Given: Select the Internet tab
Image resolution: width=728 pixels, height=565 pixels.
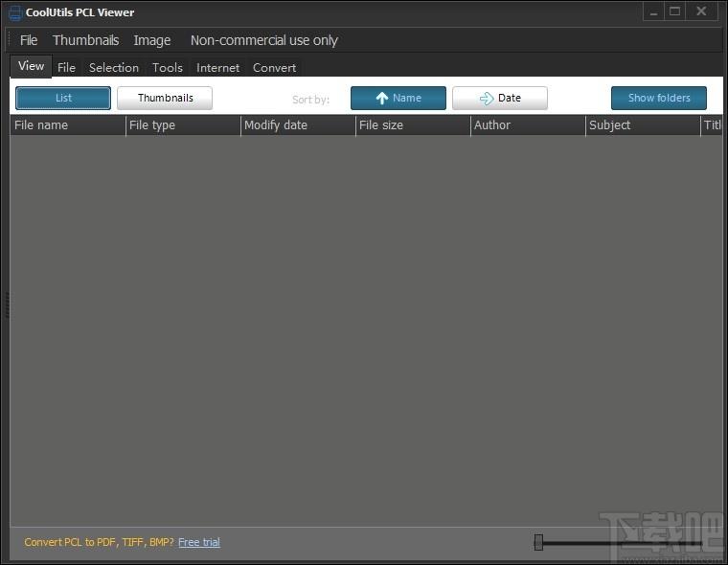Looking at the screenshot, I should (218, 67).
